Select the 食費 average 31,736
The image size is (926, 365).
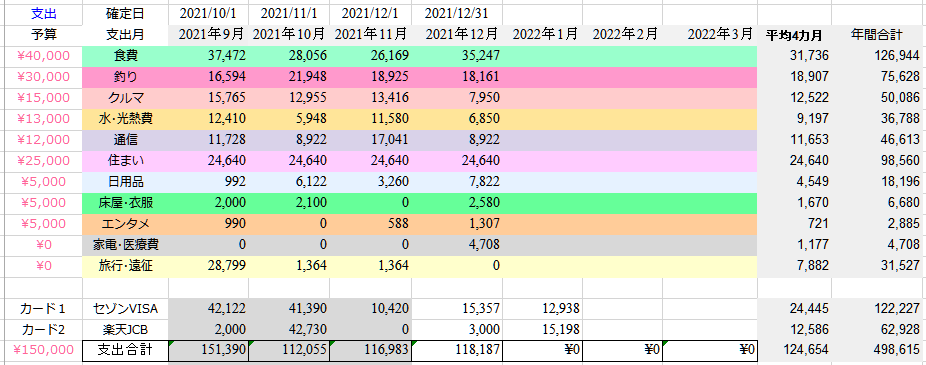(794, 56)
